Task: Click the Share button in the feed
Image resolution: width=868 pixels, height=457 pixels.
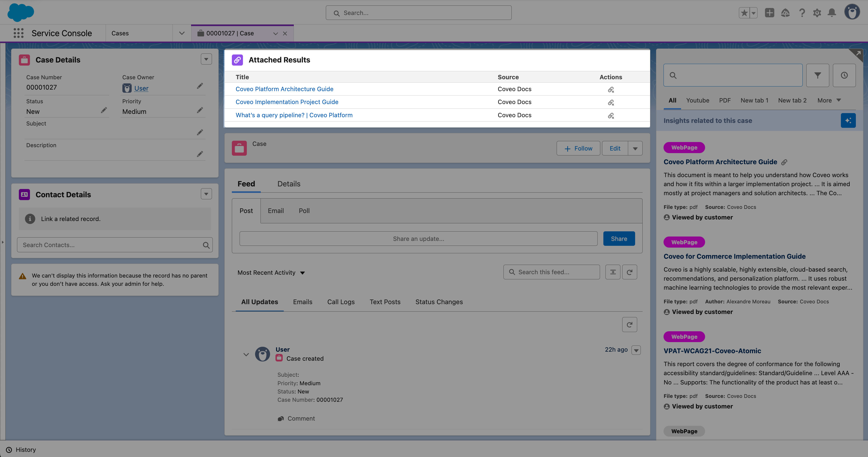Action: tap(619, 239)
